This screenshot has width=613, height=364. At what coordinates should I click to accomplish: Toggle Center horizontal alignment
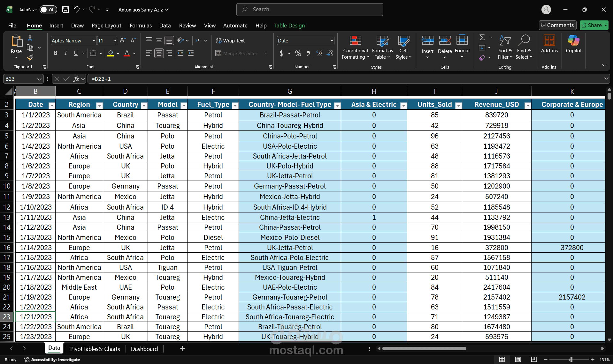(159, 53)
